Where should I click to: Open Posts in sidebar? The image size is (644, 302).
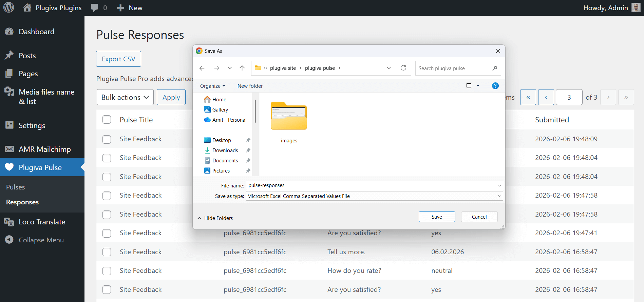27,56
